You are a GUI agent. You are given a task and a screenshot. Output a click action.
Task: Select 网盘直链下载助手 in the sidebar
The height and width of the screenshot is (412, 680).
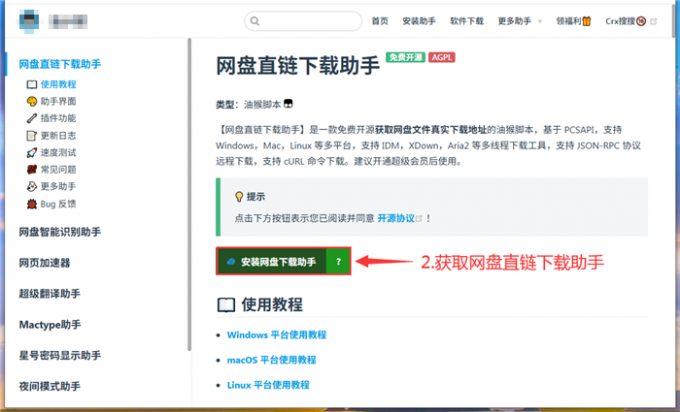point(60,64)
